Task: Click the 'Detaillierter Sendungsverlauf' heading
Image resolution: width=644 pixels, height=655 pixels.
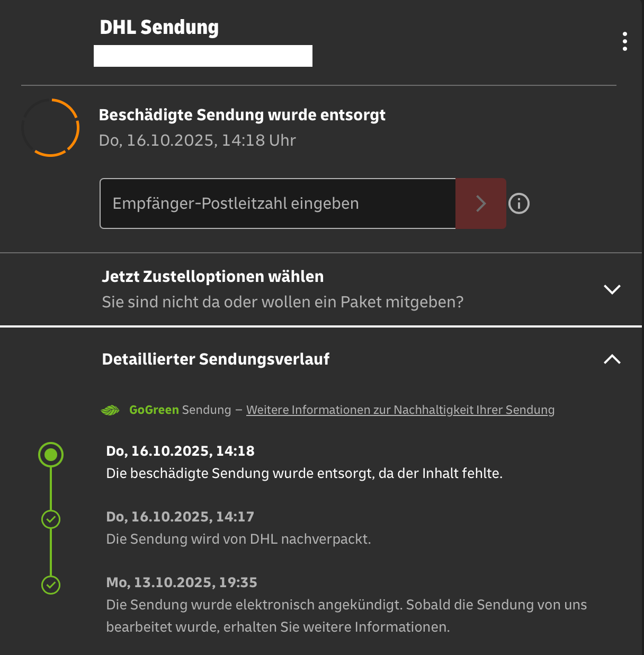Action: (216, 359)
